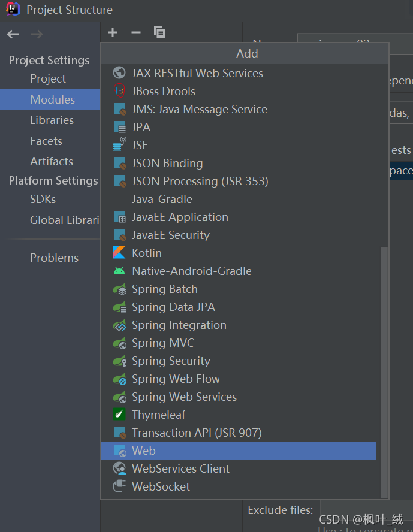Click the IntelliJ IDEA window logo
The height and width of the screenshot is (532, 413).
pos(13,9)
